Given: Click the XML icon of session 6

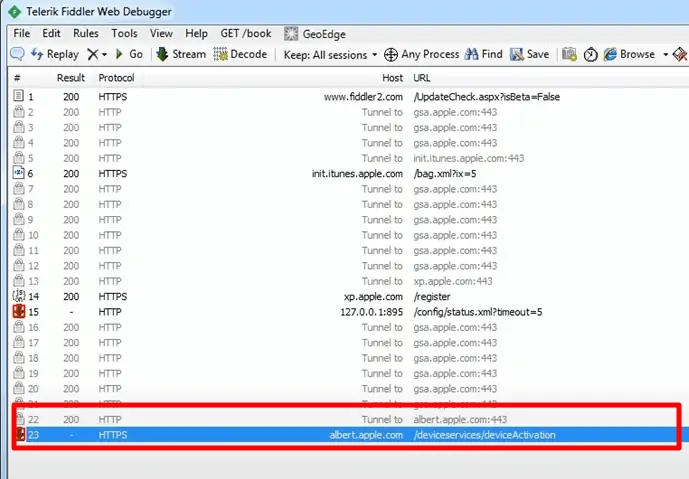Looking at the screenshot, I should coord(18,172).
